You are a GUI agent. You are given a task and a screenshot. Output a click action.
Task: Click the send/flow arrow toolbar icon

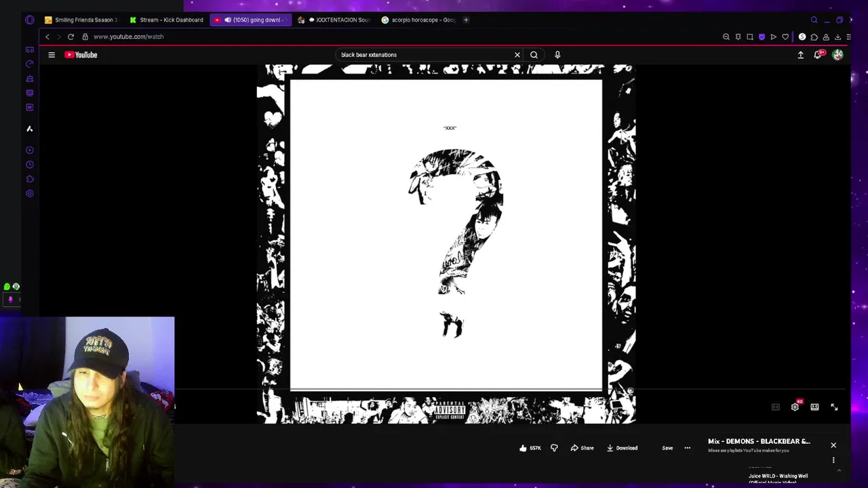pyautogui.click(x=773, y=37)
